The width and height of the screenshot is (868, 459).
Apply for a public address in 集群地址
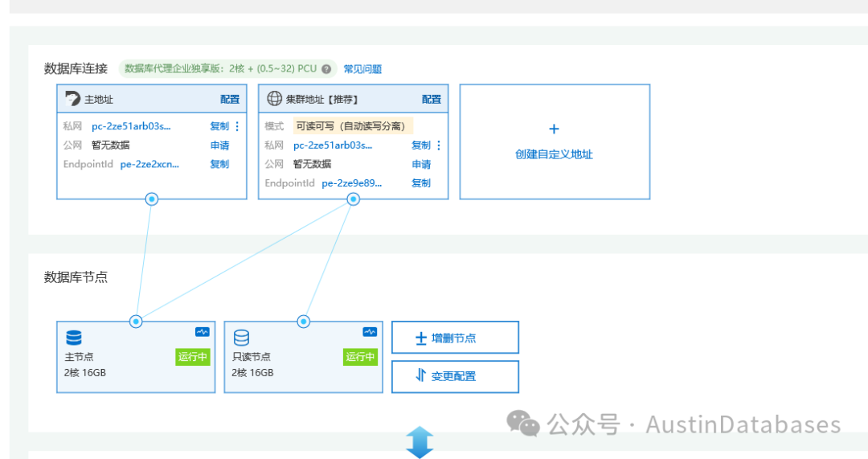pos(421,164)
